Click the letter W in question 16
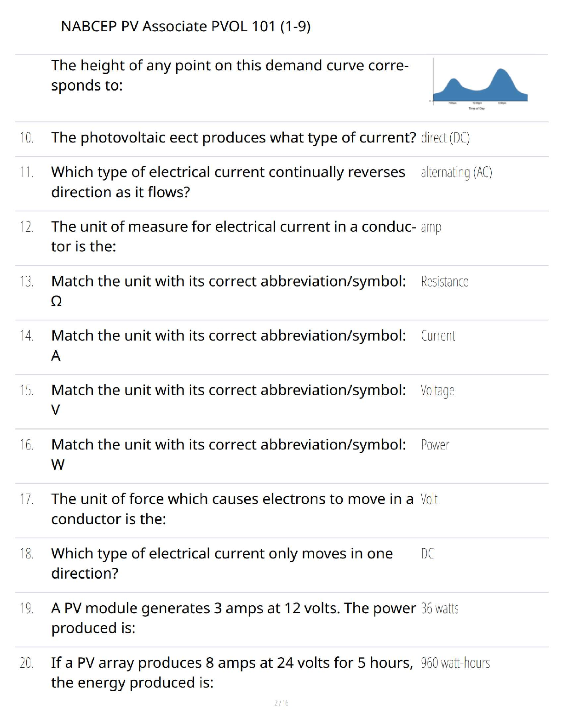 pyautogui.click(x=58, y=465)
